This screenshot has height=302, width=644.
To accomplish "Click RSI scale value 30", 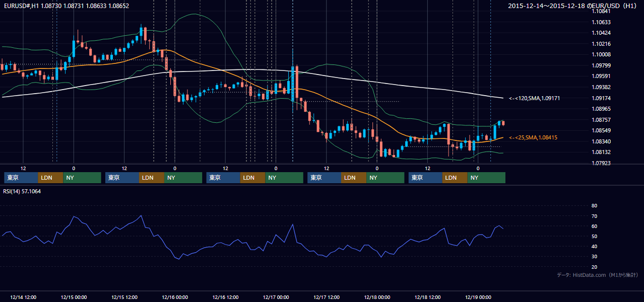I will 595,256.
